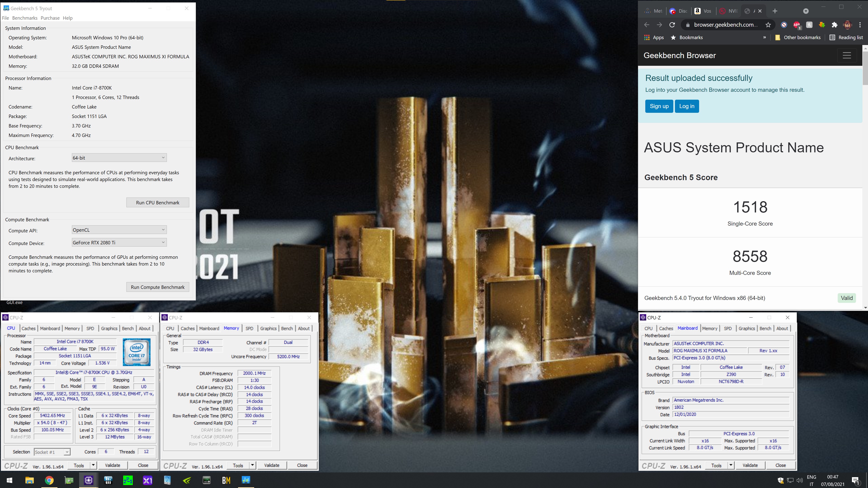Open File Explorer from the taskbar
868x488 pixels.
(x=30, y=480)
